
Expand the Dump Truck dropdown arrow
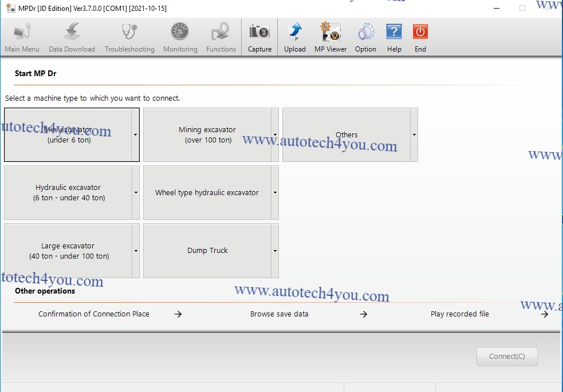275,251
